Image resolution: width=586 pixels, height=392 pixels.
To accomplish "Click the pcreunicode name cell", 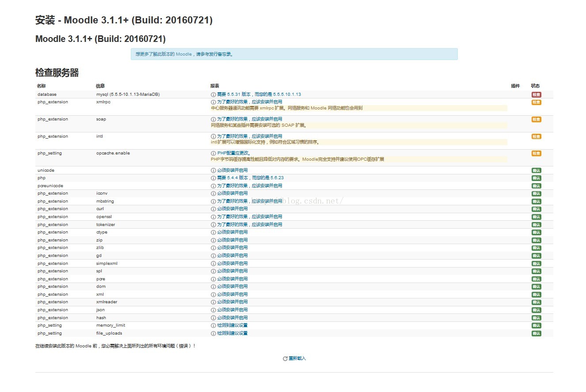I will click(x=50, y=186).
